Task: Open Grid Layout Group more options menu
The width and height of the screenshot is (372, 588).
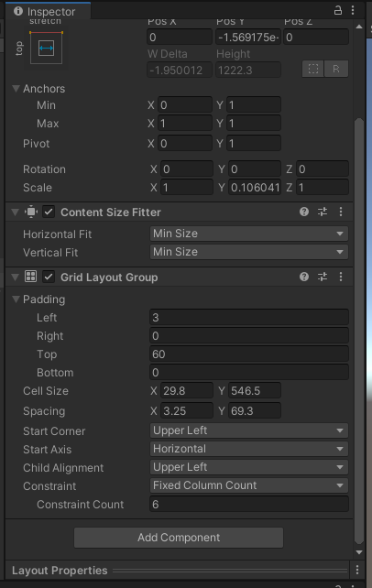Action: point(341,277)
